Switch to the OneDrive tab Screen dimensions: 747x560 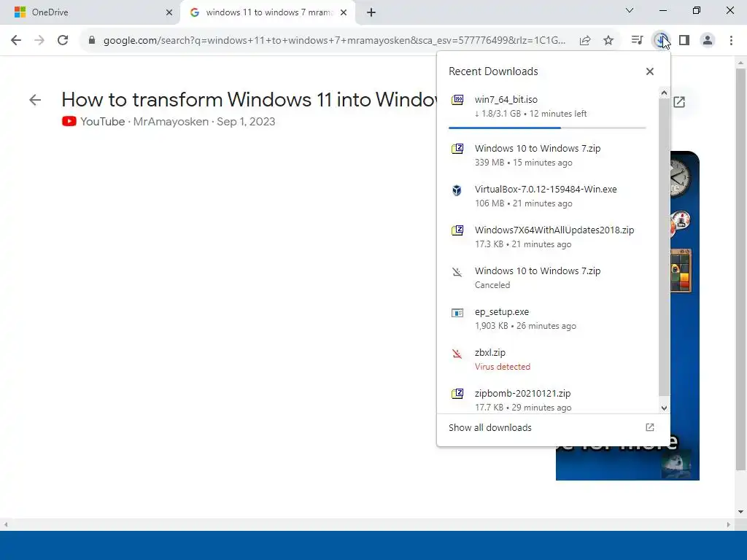(x=90, y=12)
